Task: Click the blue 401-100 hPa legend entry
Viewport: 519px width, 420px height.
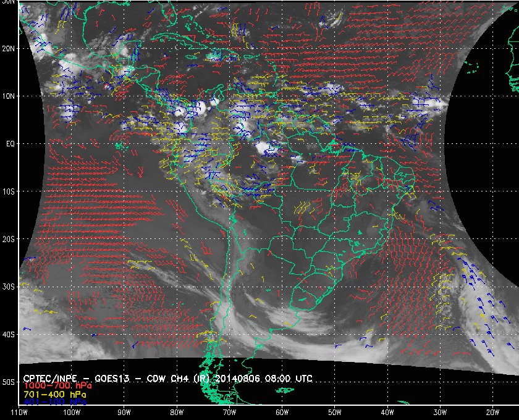Action: (54, 402)
